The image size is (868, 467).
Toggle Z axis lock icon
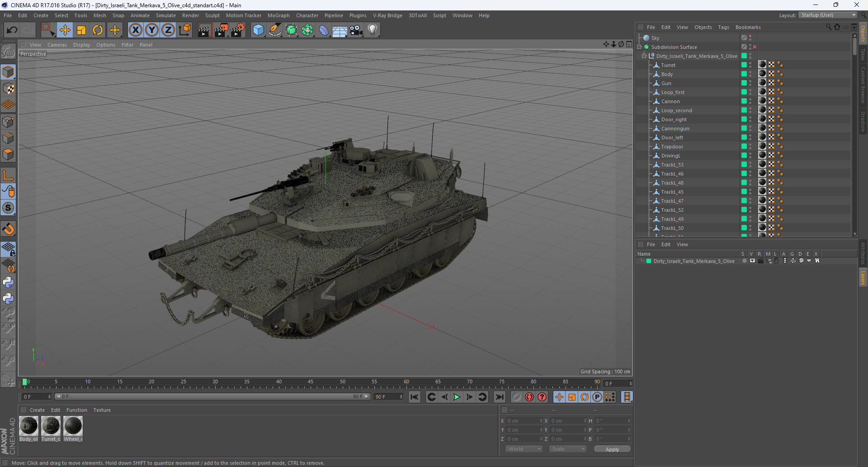[168, 30]
